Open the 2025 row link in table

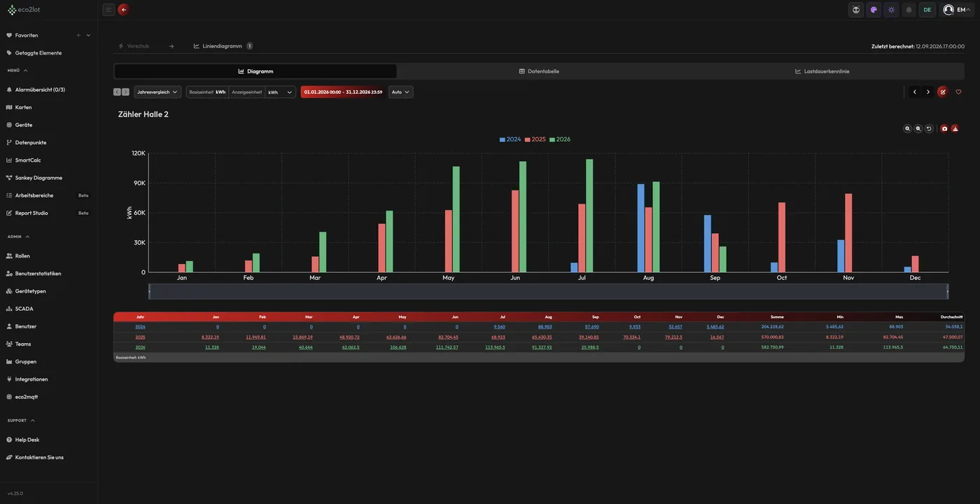coord(140,337)
